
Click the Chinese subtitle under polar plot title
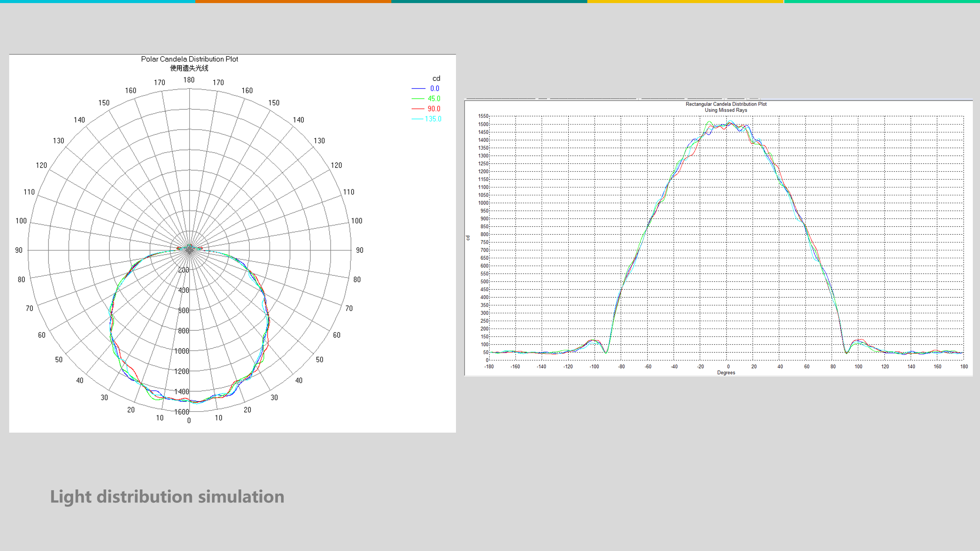(x=189, y=68)
